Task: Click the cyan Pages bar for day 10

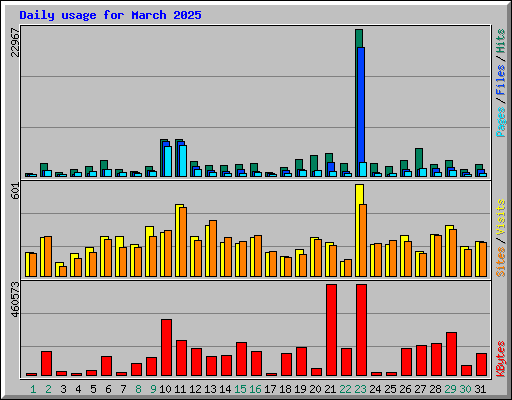Action: click(168, 161)
